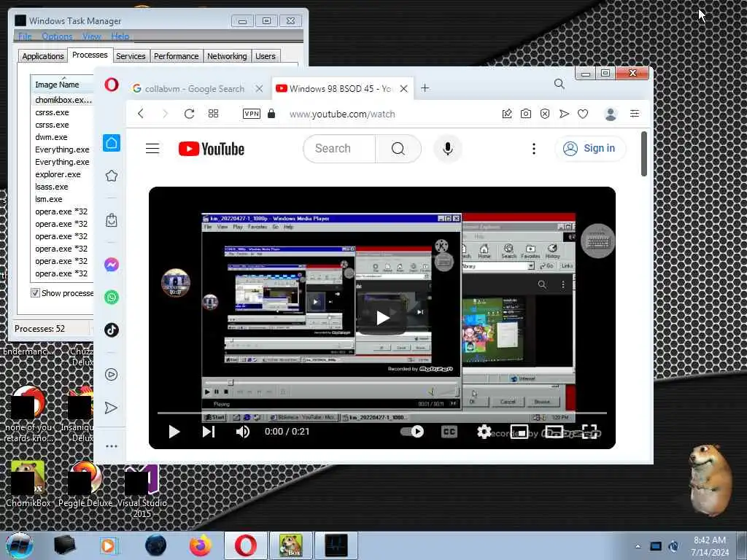This screenshot has height=560, width=747.
Task: Open Task Manager Help menu
Action: coord(120,36)
